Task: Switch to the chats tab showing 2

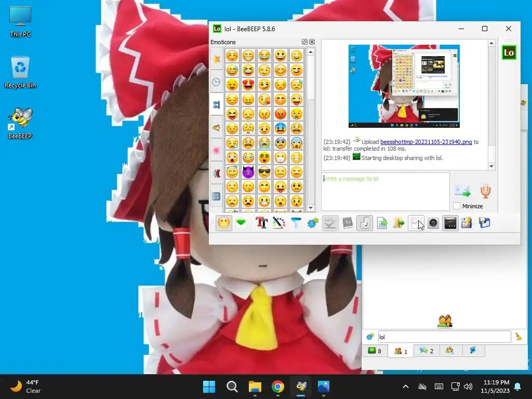Action: coord(427,351)
